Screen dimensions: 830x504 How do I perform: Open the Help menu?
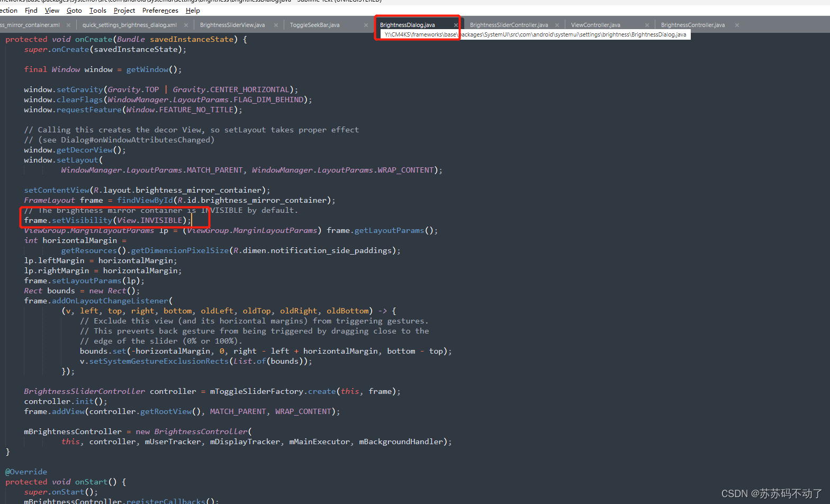(x=193, y=10)
